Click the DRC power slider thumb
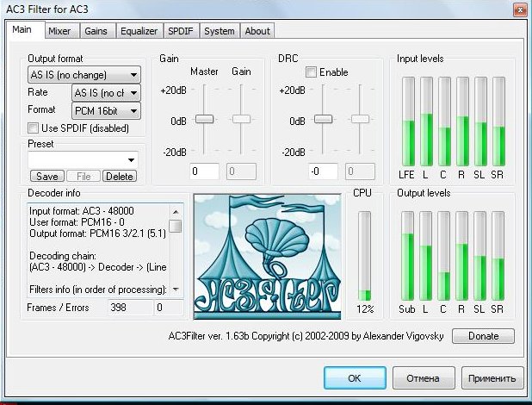The height and width of the screenshot is (405, 532). (323, 119)
